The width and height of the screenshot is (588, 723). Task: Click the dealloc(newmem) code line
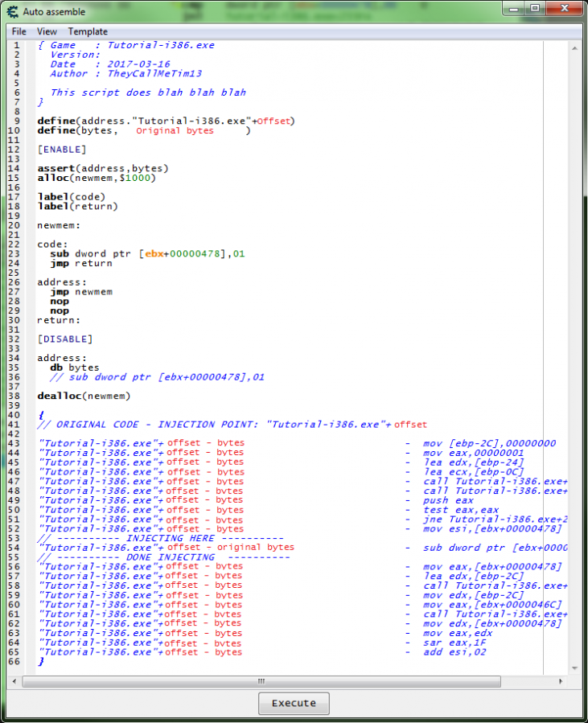(x=84, y=396)
